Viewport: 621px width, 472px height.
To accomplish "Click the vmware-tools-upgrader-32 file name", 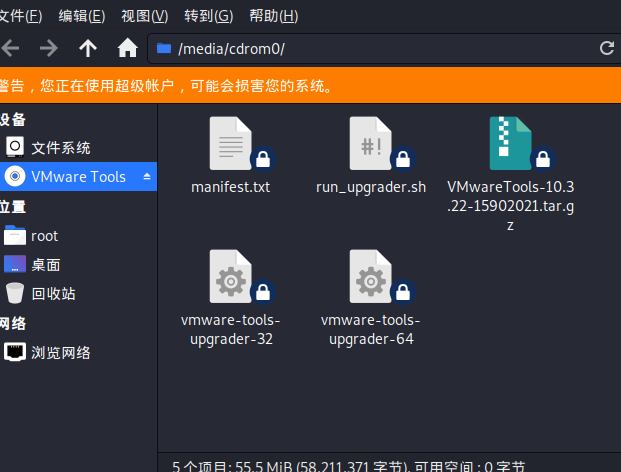I will point(231,330).
